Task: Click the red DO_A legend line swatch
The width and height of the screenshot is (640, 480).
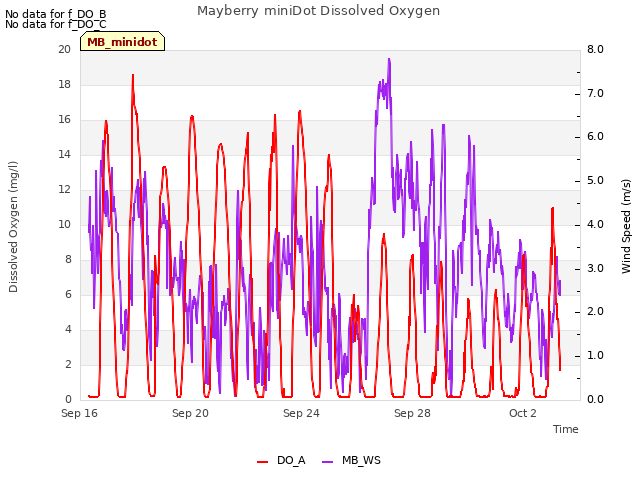Action: point(262,461)
